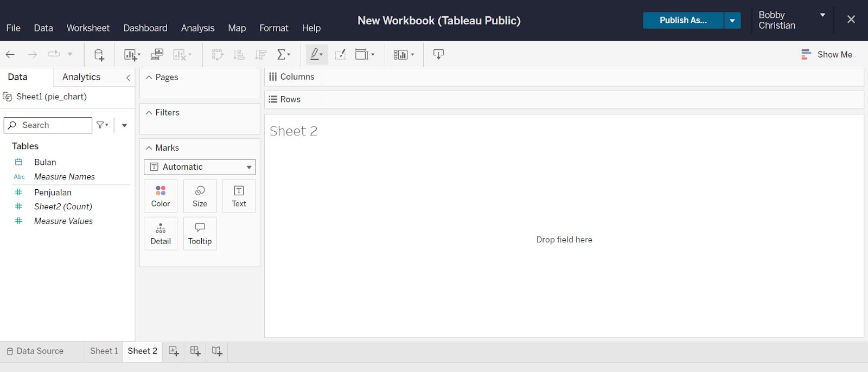This screenshot has width=868, height=372.
Task: Switch to the Sheet 1 tab
Action: [104, 351]
